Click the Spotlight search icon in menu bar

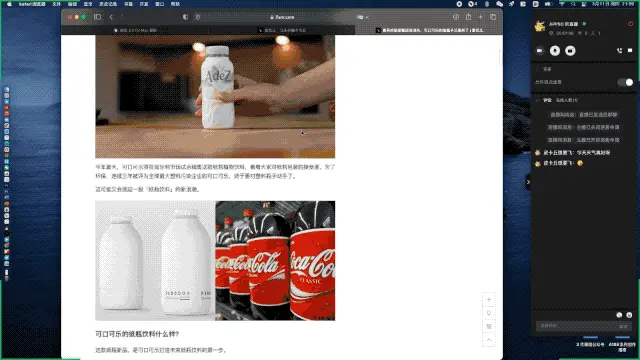point(573,4)
